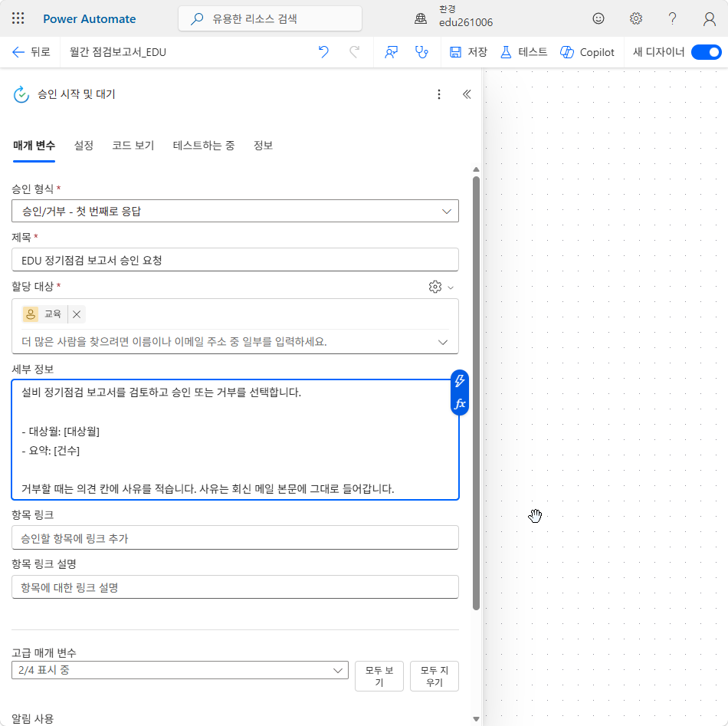728x726 pixels.
Task: Open the feedback person-chat toolbar icon
Action: click(x=391, y=52)
